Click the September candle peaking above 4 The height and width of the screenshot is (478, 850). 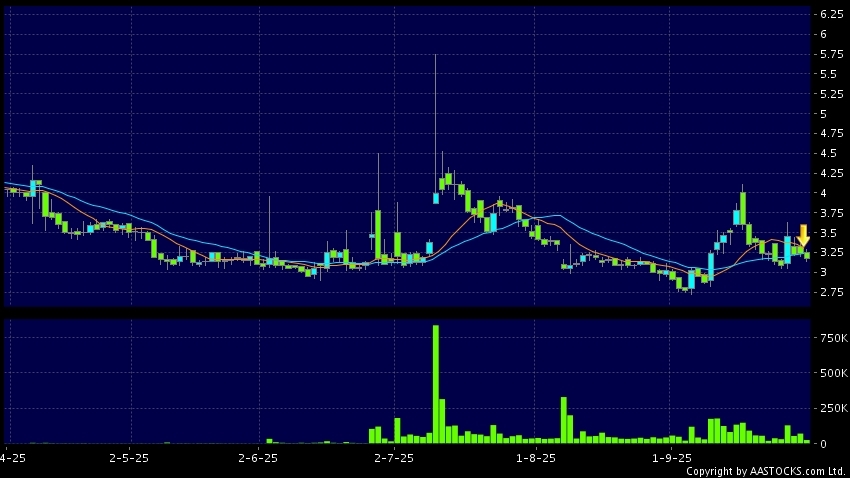[x=743, y=205]
